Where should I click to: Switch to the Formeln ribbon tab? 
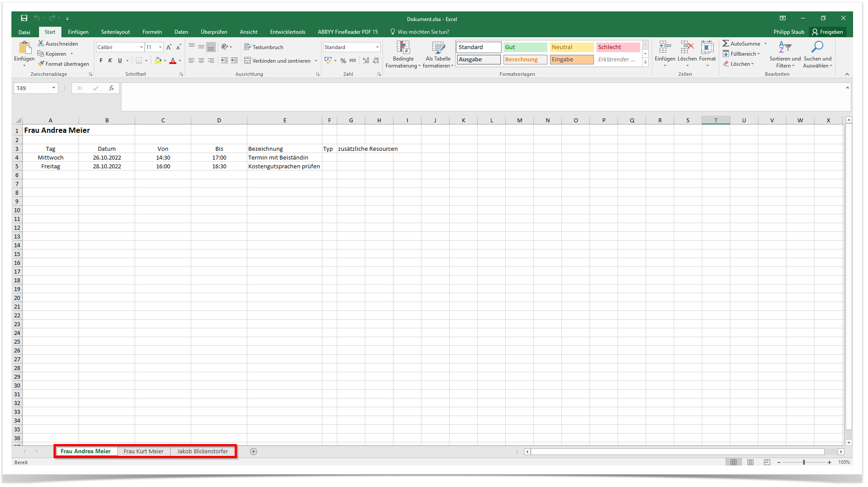pos(152,32)
